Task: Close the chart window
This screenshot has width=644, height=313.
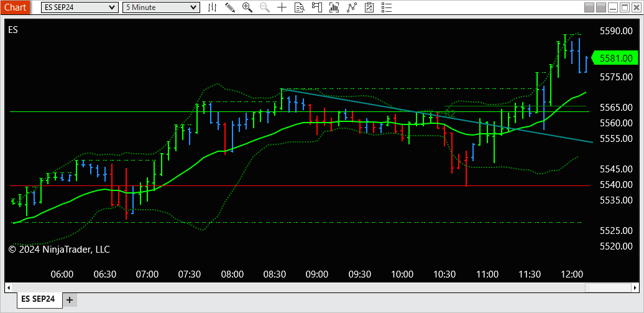Action: [636, 7]
